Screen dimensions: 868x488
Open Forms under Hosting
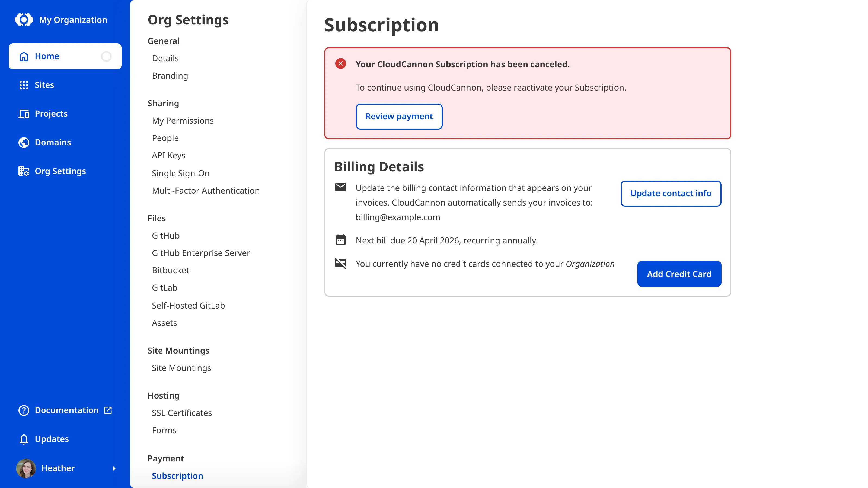[x=164, y=430]
